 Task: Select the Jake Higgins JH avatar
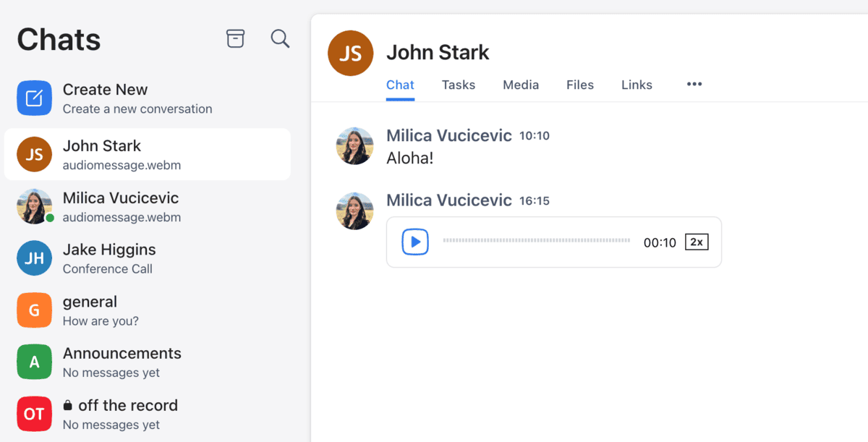coord(34,258)
